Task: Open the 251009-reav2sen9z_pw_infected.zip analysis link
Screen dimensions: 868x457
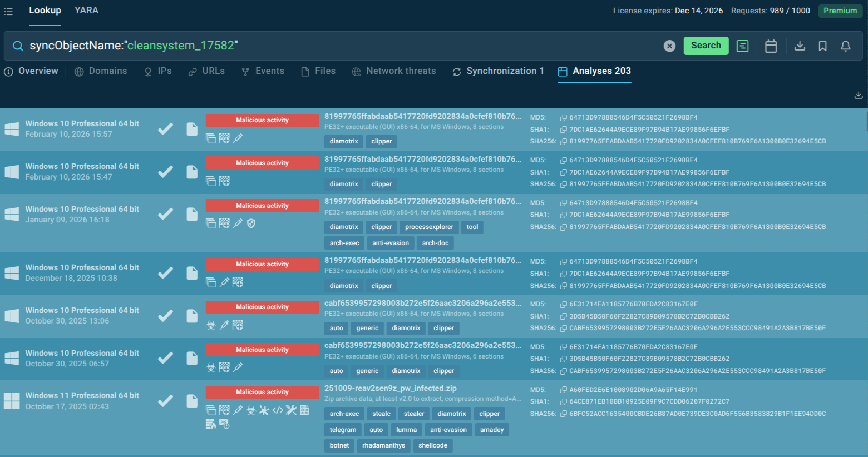Action: click(391, 388)
